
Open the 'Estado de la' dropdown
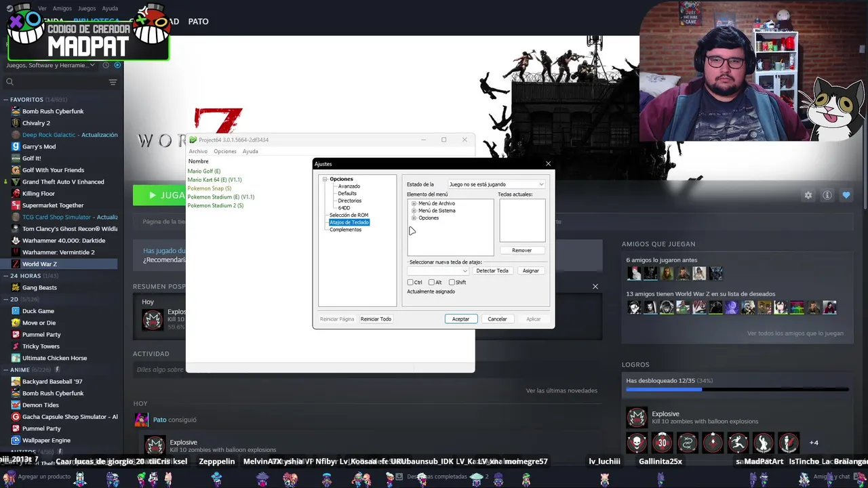496,184
